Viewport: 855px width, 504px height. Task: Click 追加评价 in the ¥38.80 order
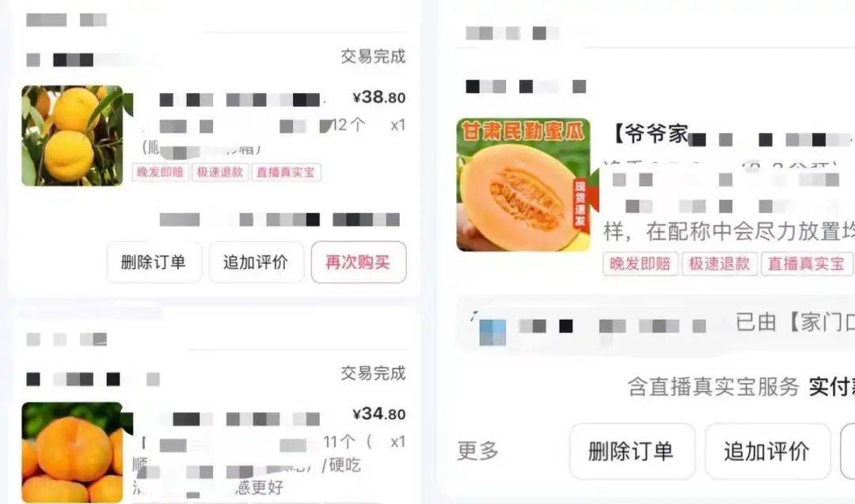[256, 262]
